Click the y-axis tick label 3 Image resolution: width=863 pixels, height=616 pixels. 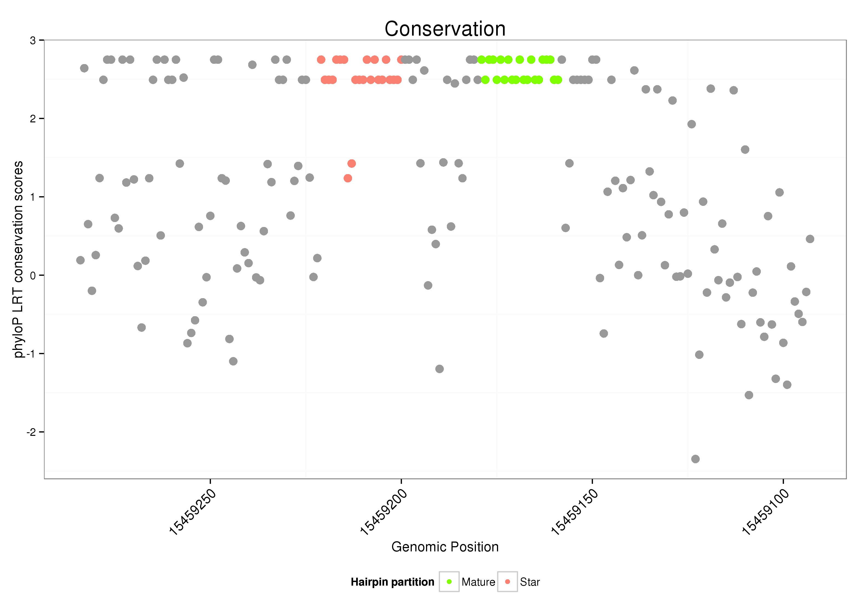click(33, 40)
